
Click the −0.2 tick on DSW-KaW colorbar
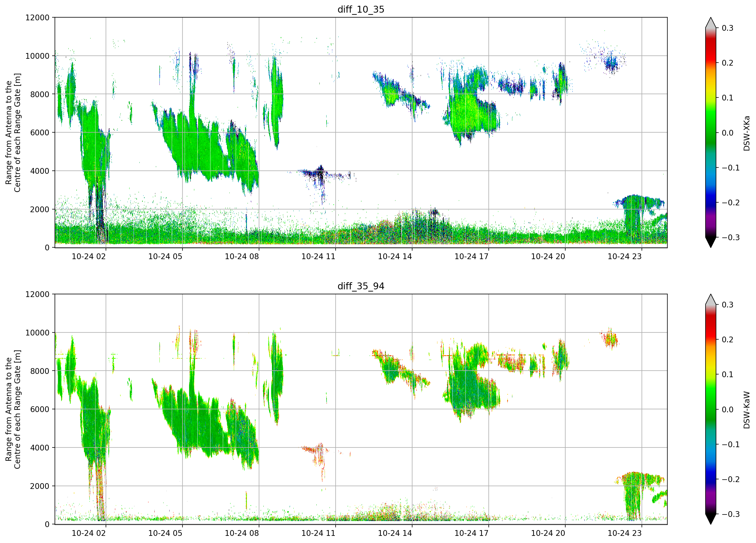(731, 479)
